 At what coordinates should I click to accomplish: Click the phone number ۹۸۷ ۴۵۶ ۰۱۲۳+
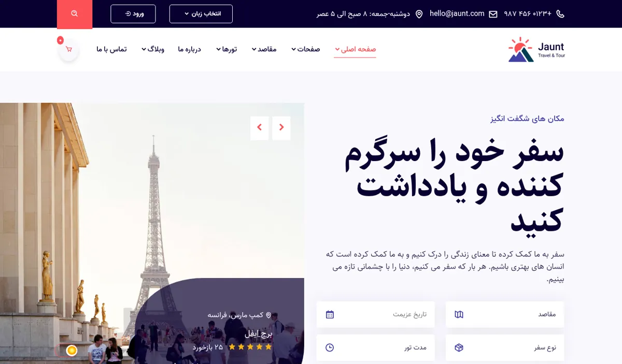click(528, 14)
